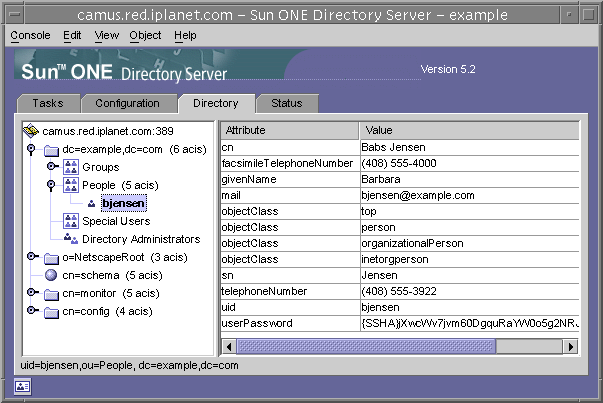Viewport: 603px width, 403px height.
Task: Click the uid=bjensen,ou=People DN in the status line
Action: [x=129, y=365]
